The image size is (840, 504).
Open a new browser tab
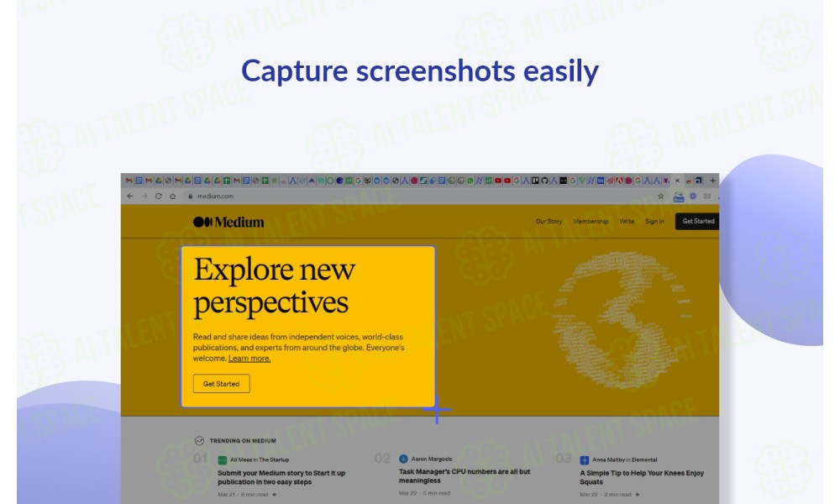click(712, 181)
